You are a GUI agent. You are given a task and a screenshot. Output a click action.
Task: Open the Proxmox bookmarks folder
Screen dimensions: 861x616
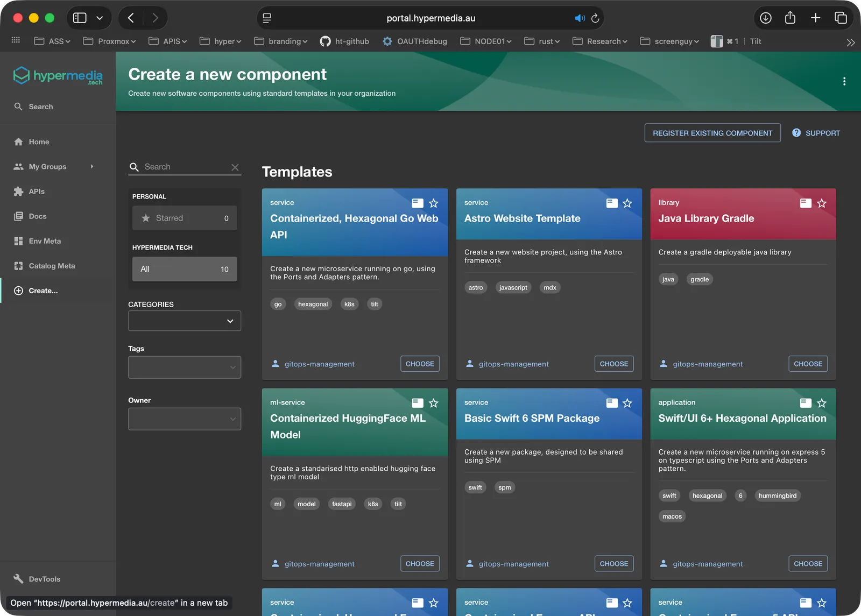pos(109,41)
